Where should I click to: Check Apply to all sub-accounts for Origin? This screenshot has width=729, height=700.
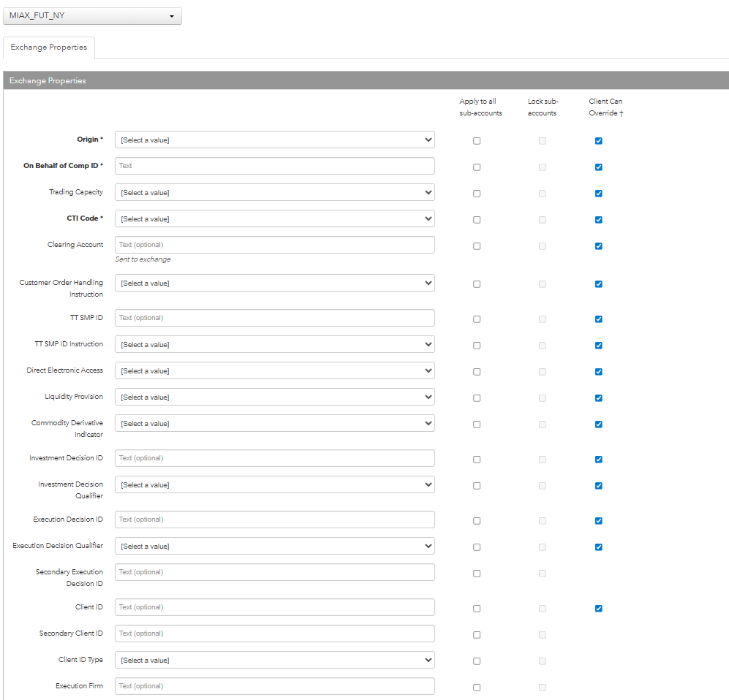[x=477, y=141]
